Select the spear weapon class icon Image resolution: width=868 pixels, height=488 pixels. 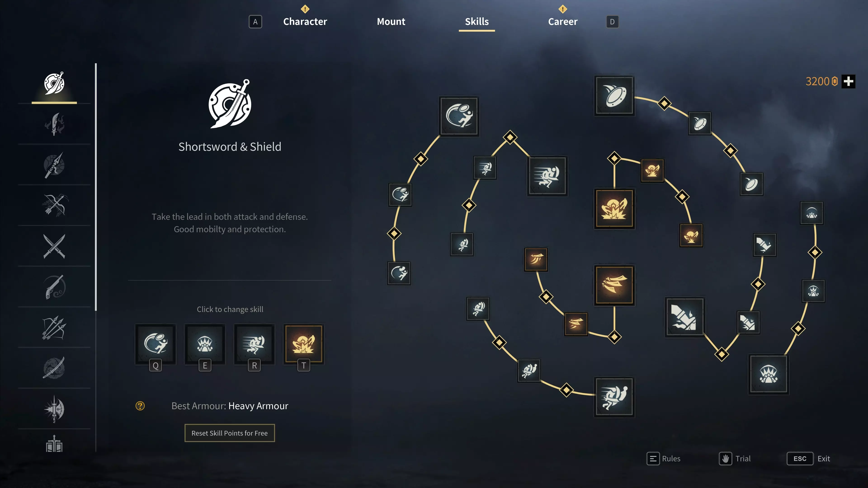pos(54,165)
